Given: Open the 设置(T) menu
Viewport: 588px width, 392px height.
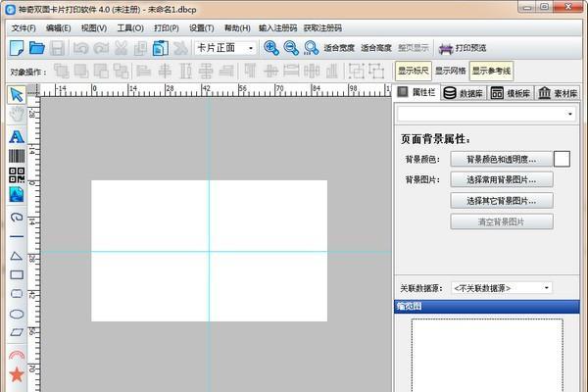Looking at the screenshot, I should click(201, 28).
